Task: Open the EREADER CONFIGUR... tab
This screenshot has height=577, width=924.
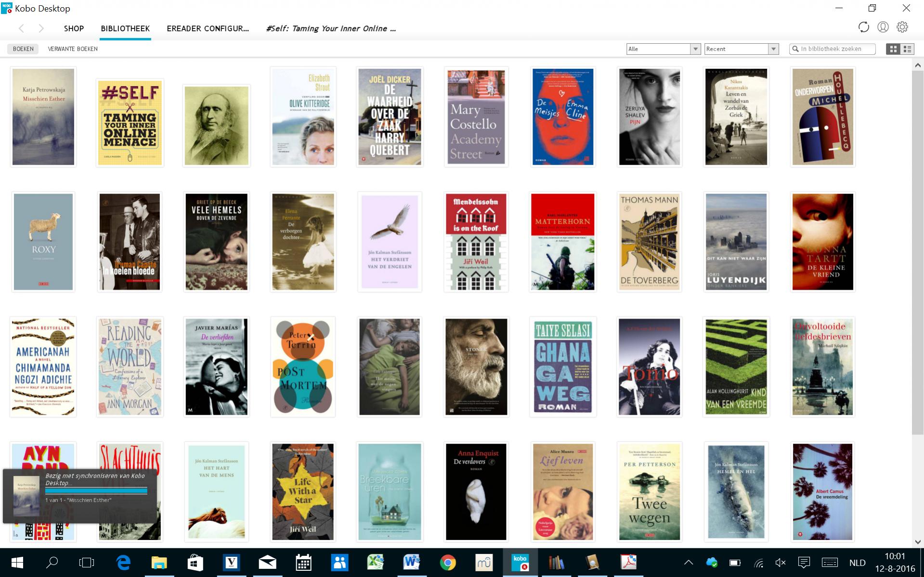Action: click(208, 28)
